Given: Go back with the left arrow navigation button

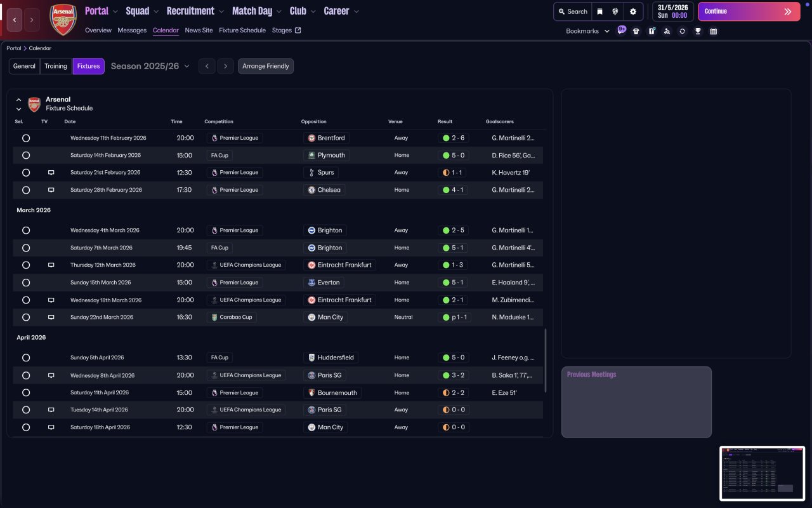Looking at the screenshot, I should pyautogui.click(x=15, y=20).
